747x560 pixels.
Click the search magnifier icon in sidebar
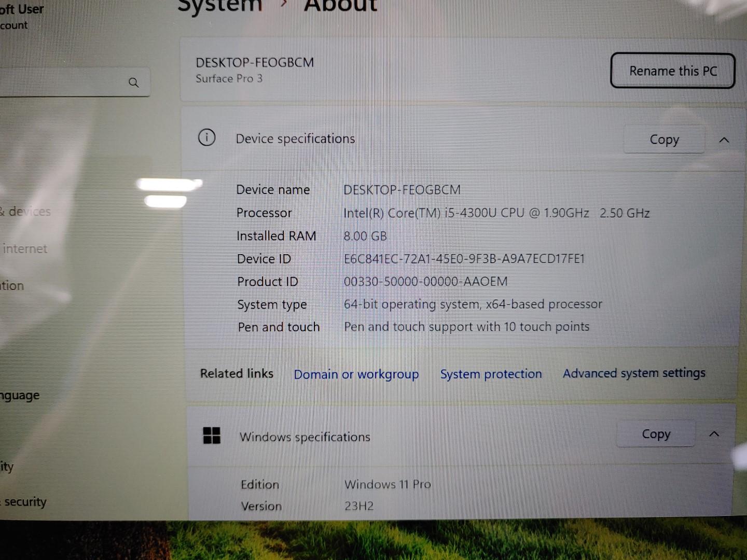pyautogui.click(x=133, y=82)
